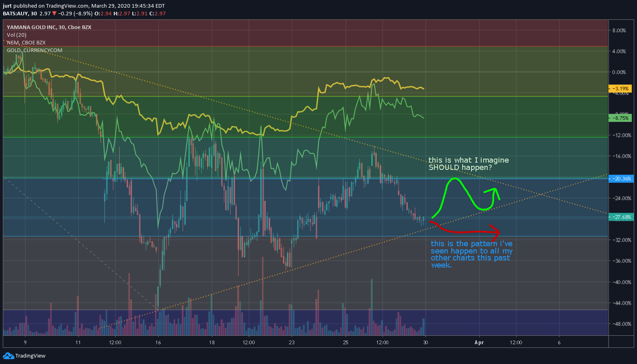Click the −0.29 (−8.9%) change value

pos(75,13)
